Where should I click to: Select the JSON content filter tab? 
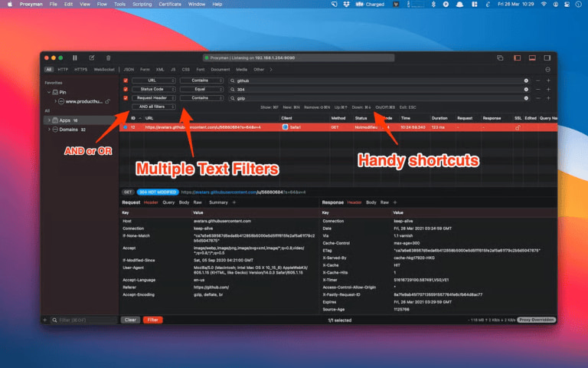pyautogui.click(x=129, y=70)
